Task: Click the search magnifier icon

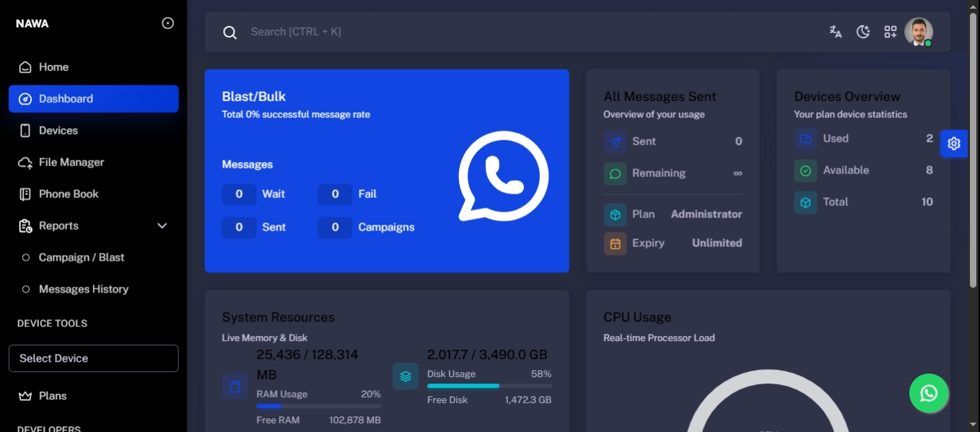Action: point(230,33)
